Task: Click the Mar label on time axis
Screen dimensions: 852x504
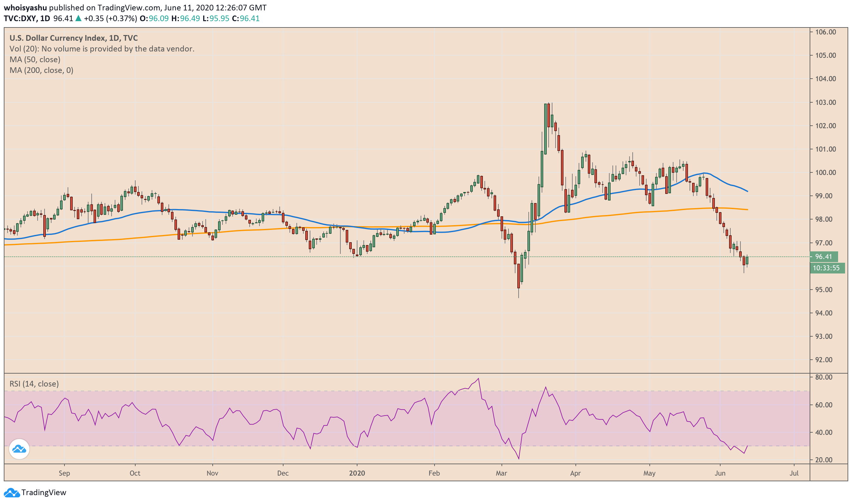Action: pyautogui.click(x=501, y=473)
